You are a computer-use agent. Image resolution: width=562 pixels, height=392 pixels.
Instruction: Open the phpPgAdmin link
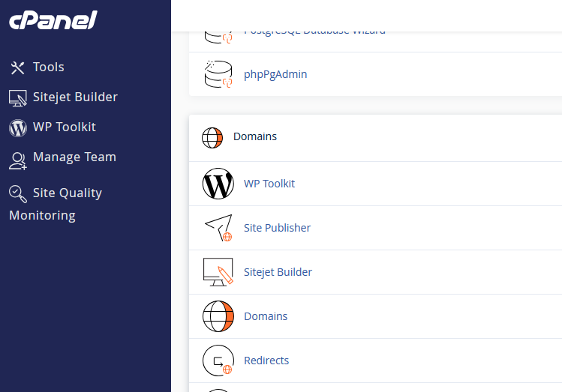[x=275, y=74]
